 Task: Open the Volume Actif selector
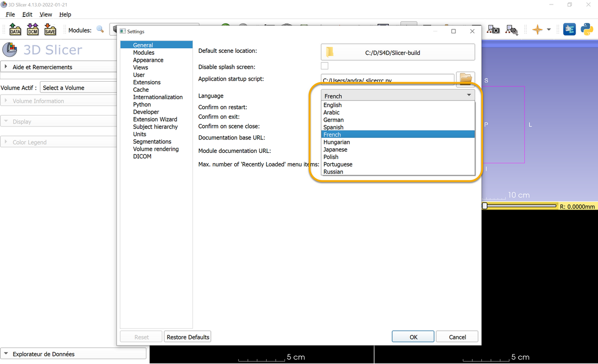click(78, 88)
